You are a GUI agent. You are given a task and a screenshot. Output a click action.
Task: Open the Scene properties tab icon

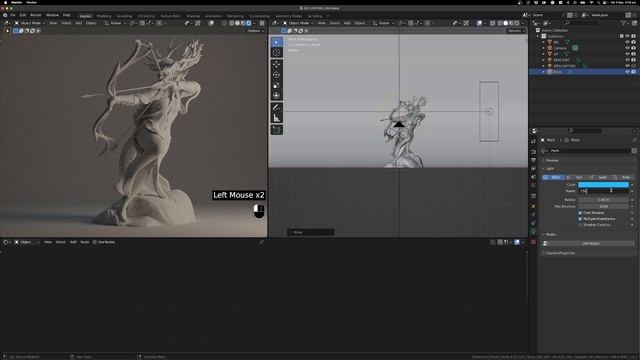click(533, 177)
